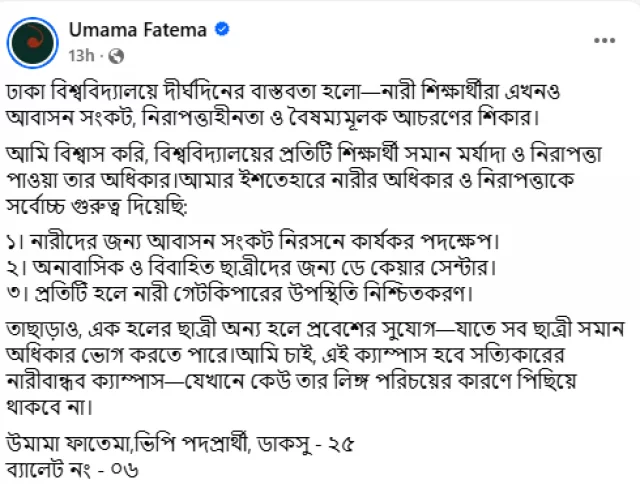640x484 pixels.
Task: Click the line starting with অধিকার ভোগ করতে
Action: (x=285, y=355)
